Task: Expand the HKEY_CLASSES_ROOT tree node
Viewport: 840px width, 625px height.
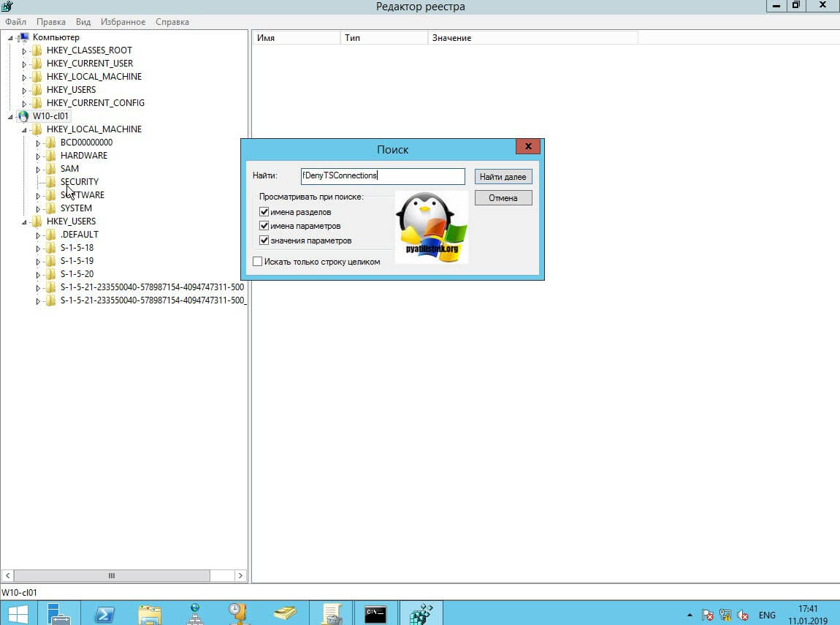Action: point(24,50)
